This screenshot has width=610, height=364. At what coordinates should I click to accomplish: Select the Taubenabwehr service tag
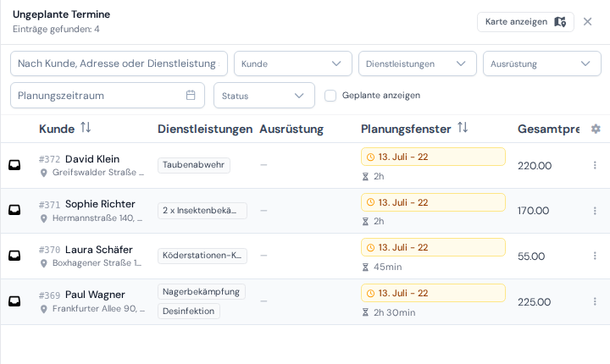[x=194, y=165]
